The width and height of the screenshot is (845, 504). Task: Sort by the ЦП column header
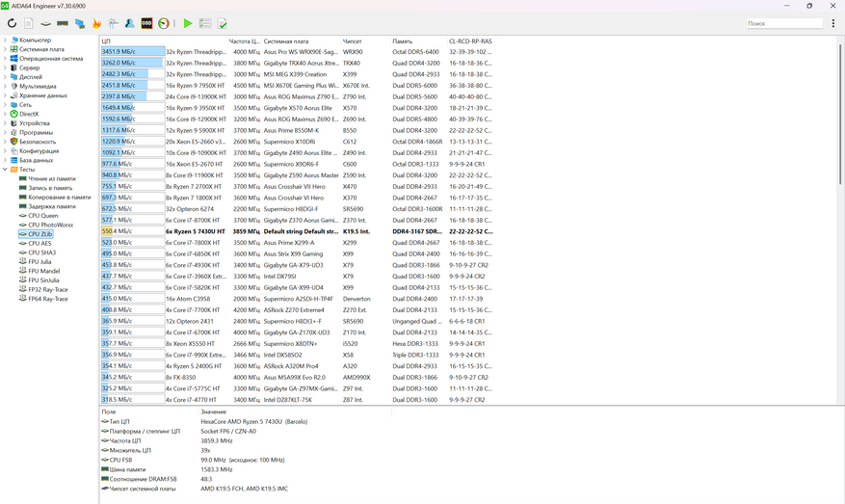163,41
